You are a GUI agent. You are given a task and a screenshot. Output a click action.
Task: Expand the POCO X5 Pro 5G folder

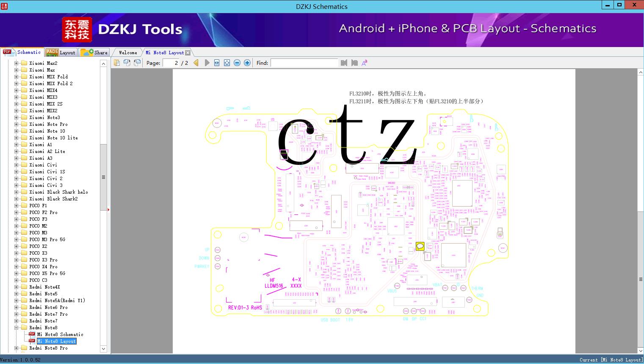pos(17,273)
